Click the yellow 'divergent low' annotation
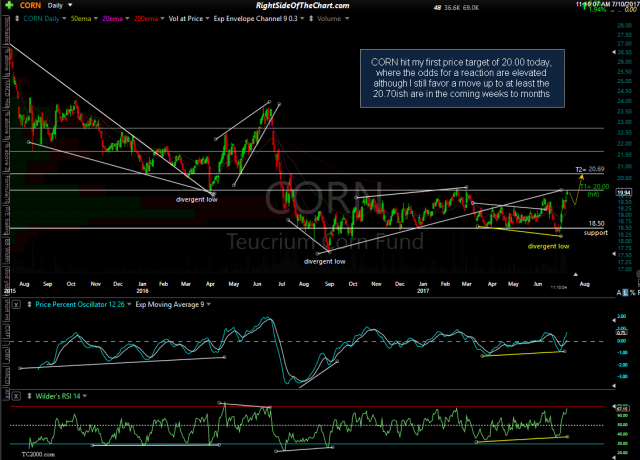This screenshot has height=460, width=640. coord(548,247)
